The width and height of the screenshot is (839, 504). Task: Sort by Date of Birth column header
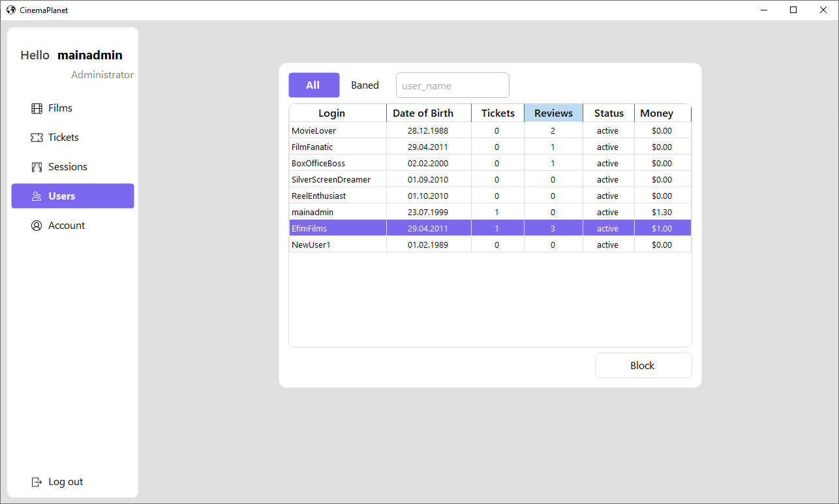(x=429, y=113)
